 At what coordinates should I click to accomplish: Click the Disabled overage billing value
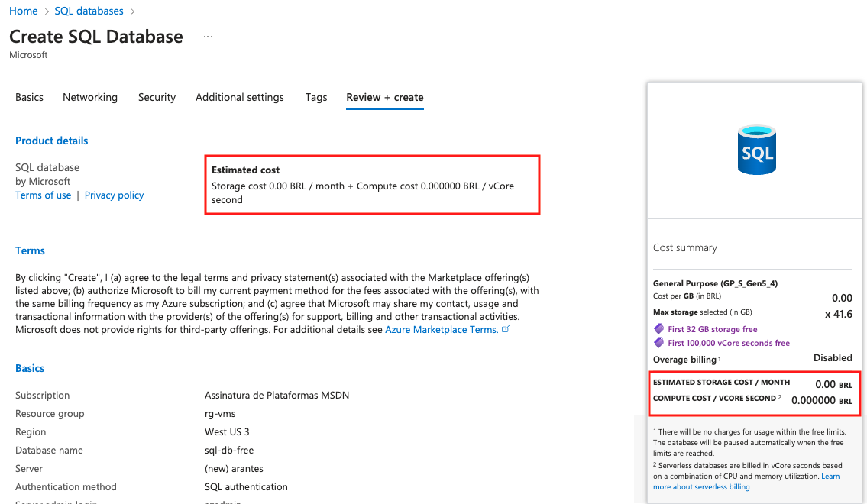click(833, 357)
